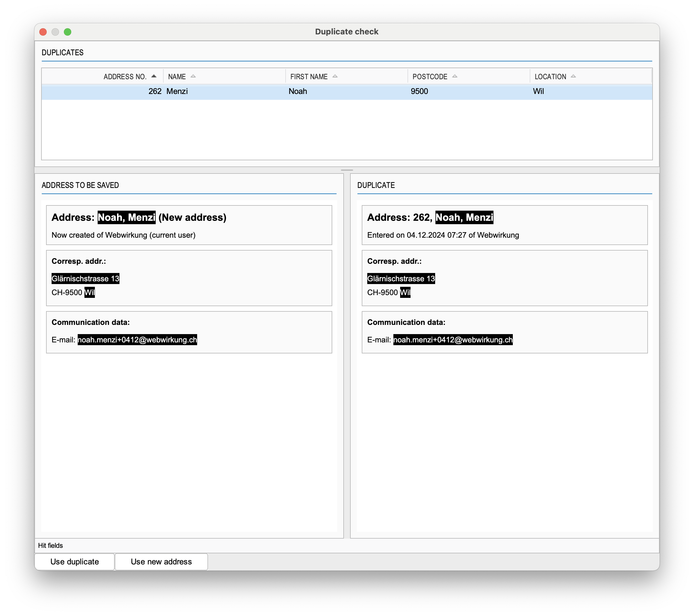The height and width of the screenshot is (616, 694).
Task: Click the Name column header label
Action: click(177, 77)
